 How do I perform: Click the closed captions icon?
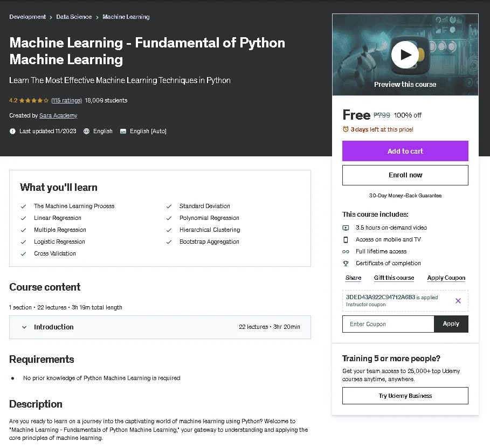tap(123, 132)
